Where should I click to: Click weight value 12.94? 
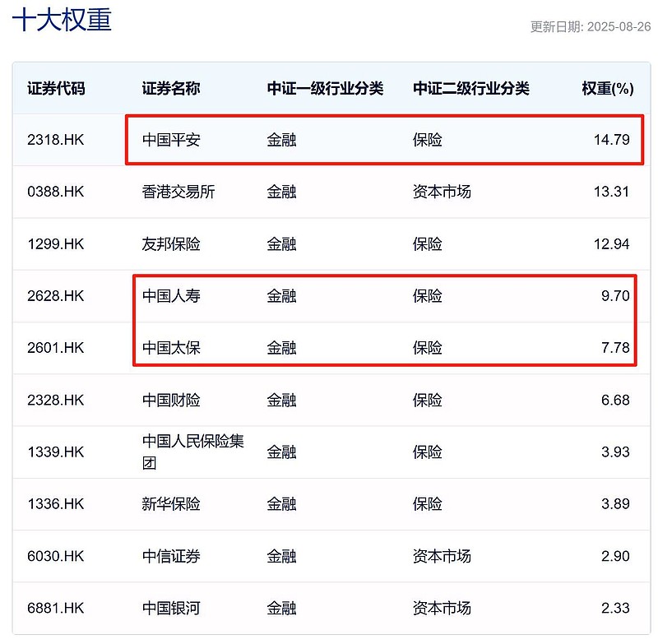coord(611,243)
